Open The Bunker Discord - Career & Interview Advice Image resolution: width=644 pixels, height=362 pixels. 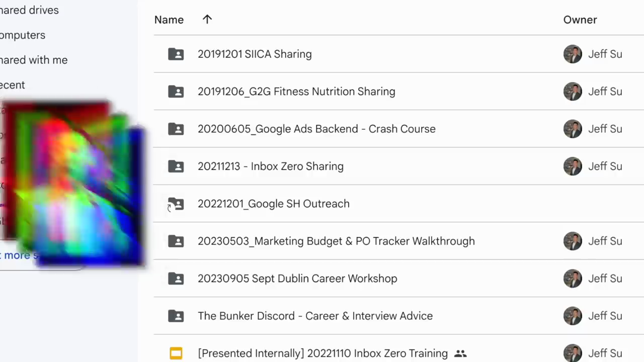pyautogui.click(x=315, y=316)
